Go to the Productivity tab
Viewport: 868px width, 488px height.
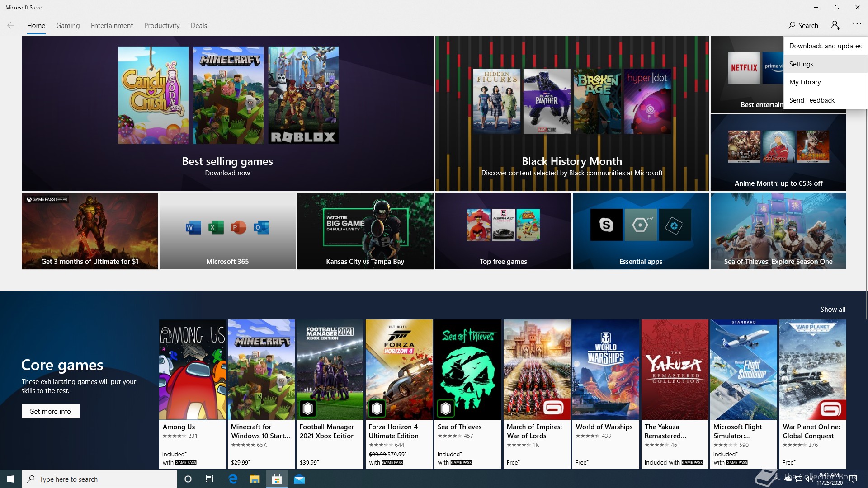coord(162,26)
